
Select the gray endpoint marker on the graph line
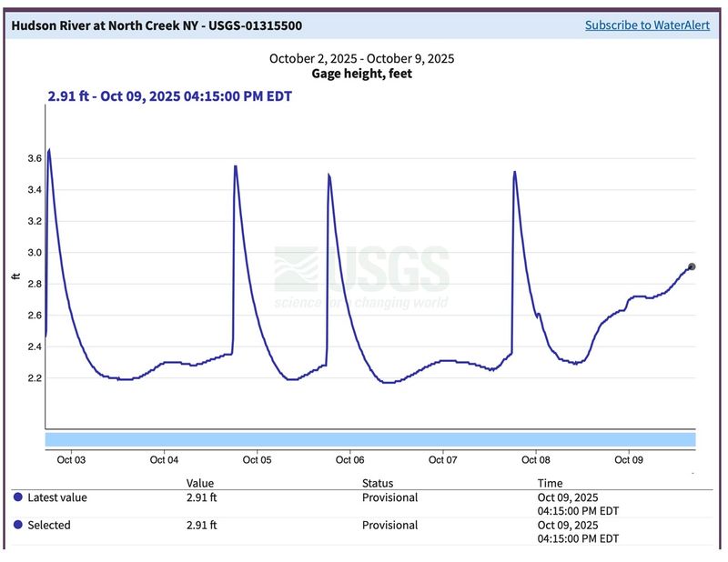click(692, 266)
